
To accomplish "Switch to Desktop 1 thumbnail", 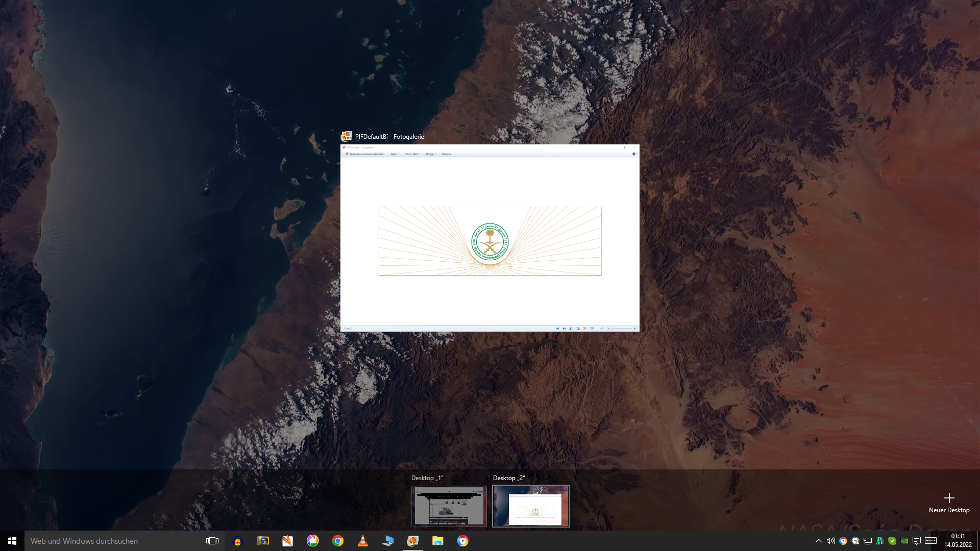I will coord(449,506).
